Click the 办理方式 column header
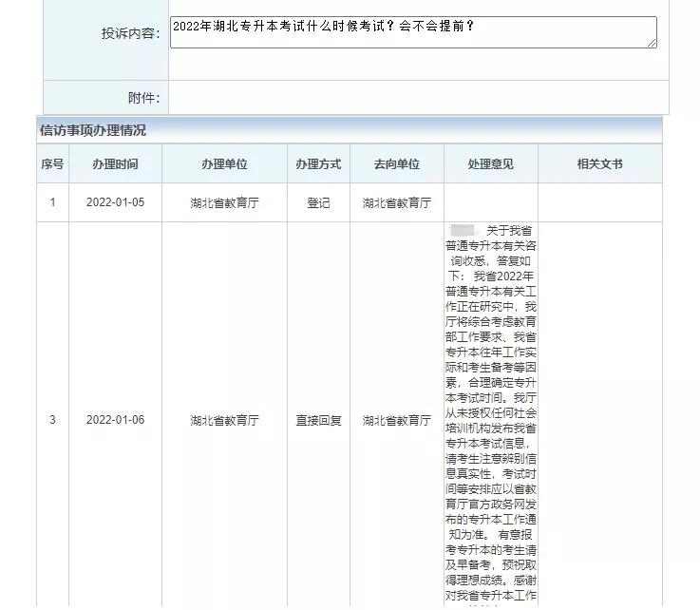700x610 pixels. pyautogui.click(x=318, y=163)
